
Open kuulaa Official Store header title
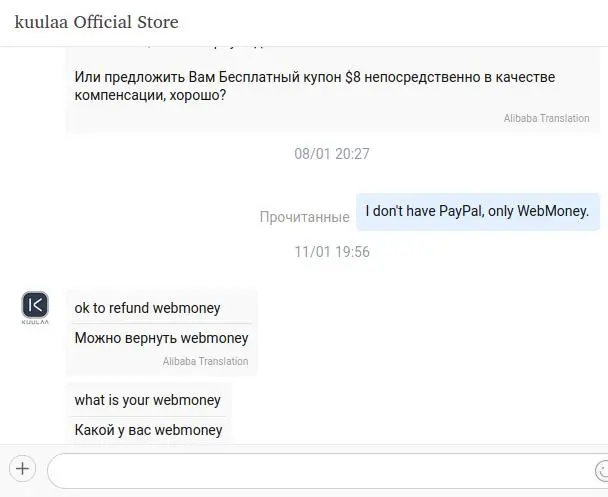tap(97, 22)
